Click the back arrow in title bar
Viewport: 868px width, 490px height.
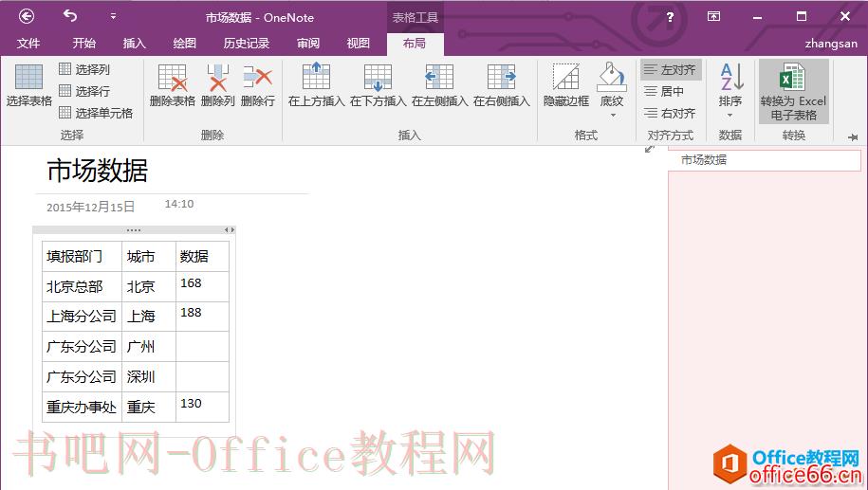27,17
